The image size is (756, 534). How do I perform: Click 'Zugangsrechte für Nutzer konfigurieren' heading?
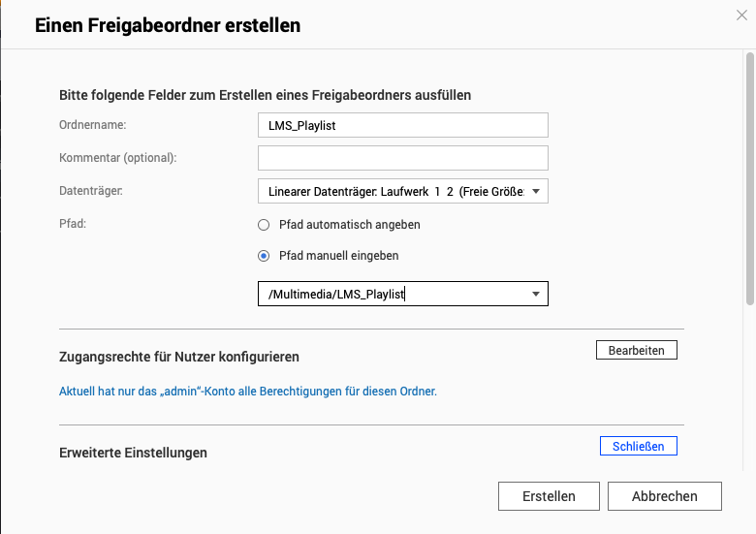[179, 357]
